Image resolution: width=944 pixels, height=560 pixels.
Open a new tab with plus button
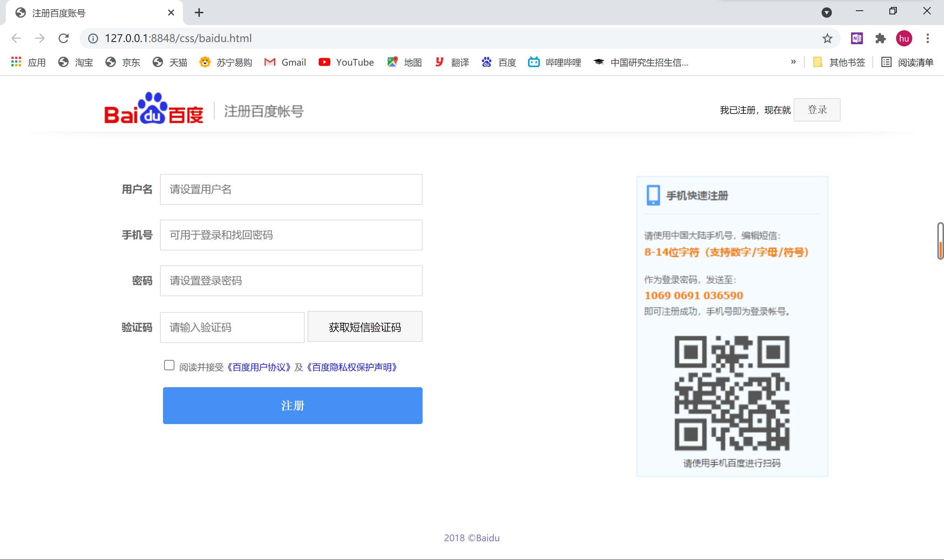[x=199, y=13]
